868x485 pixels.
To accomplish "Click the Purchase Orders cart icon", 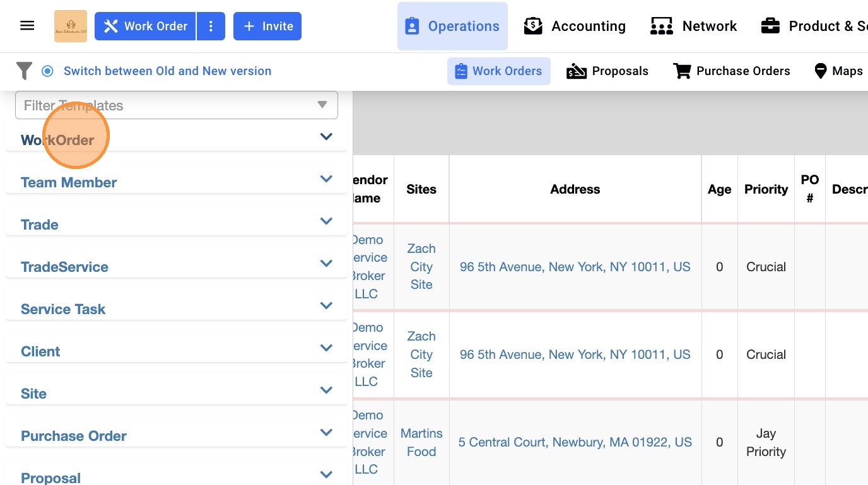I will [x=682, y=71].
